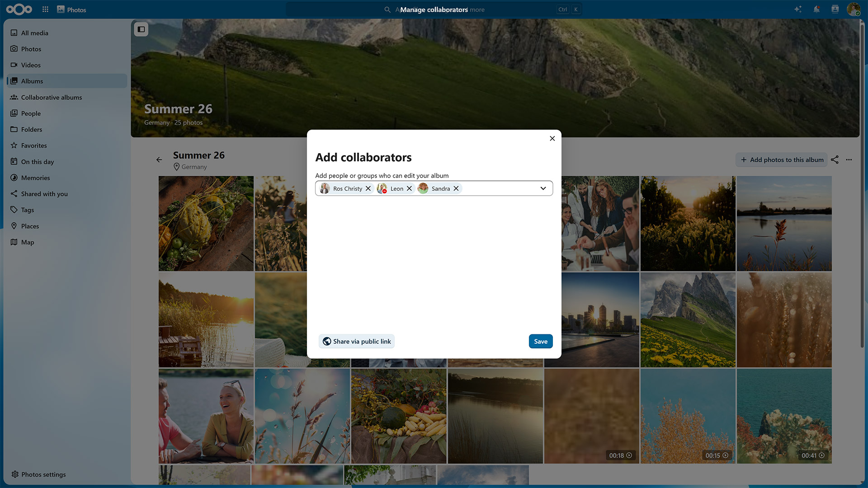Viewport: 868px width, 488px height.
Task: Open the 00:18 video thumbnail
Action: (591, 416)
